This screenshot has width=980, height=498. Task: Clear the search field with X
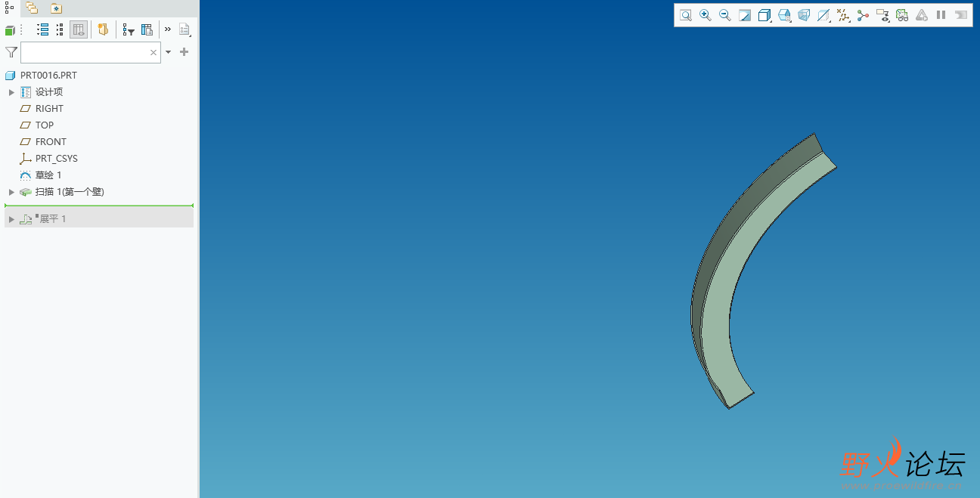pyautogui.click(x=154, y=53)
